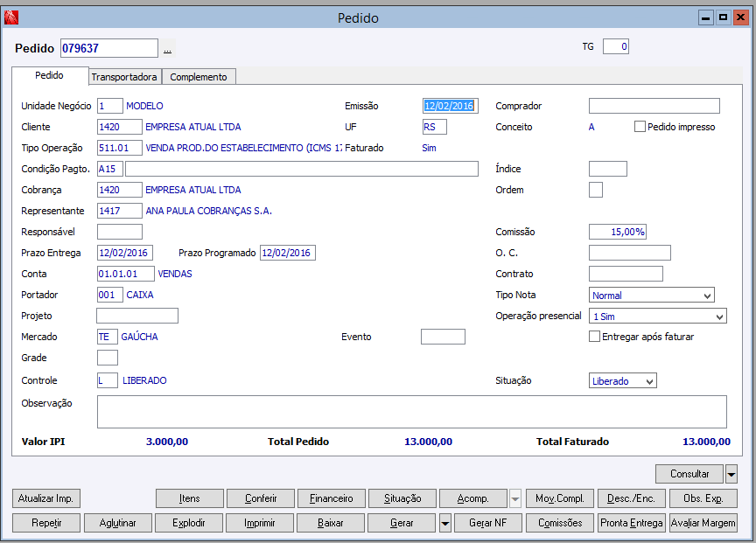
Task: Check the Pedido impresso checkbox
Action: pos(640,127)
